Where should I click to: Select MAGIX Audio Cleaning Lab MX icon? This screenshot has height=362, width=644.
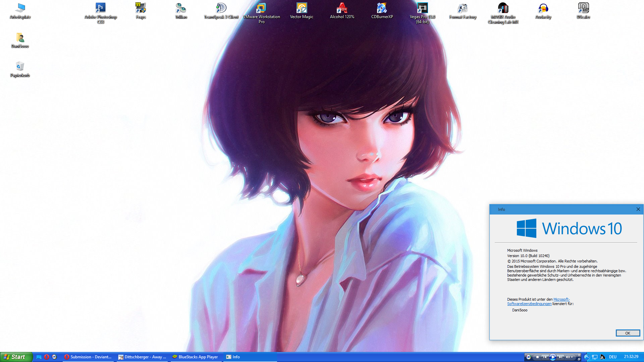tap(503, 13)
